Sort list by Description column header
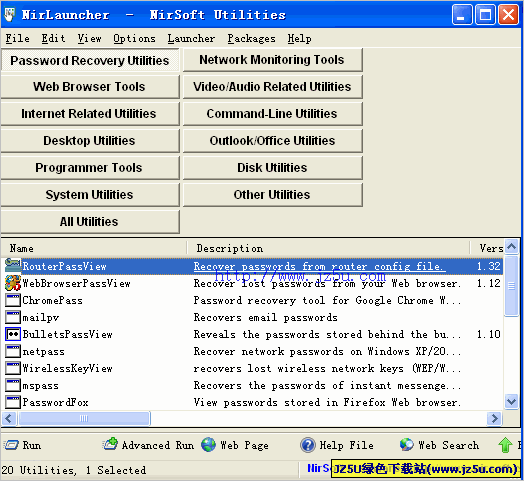Screen dimensions: 524x481 [329, 248]
